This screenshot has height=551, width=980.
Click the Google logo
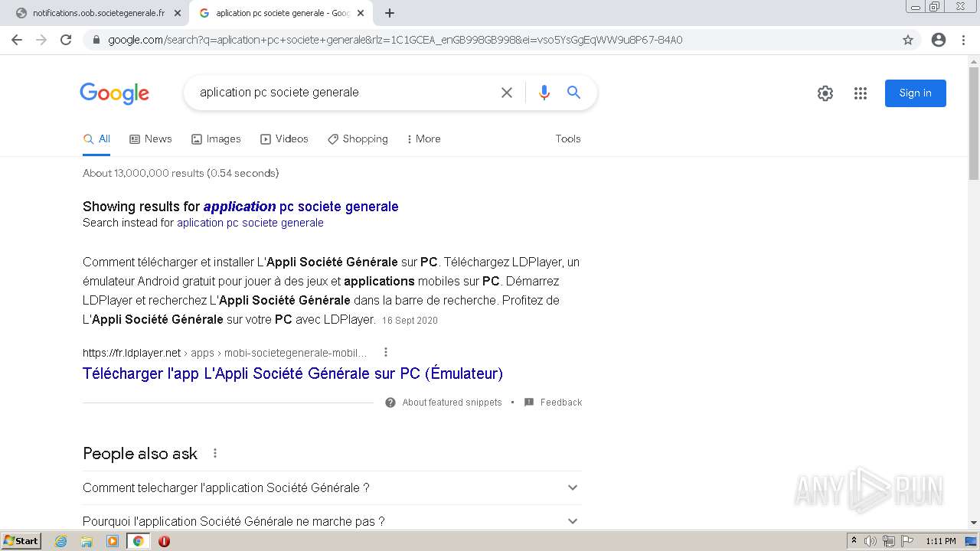pos(115,93)
